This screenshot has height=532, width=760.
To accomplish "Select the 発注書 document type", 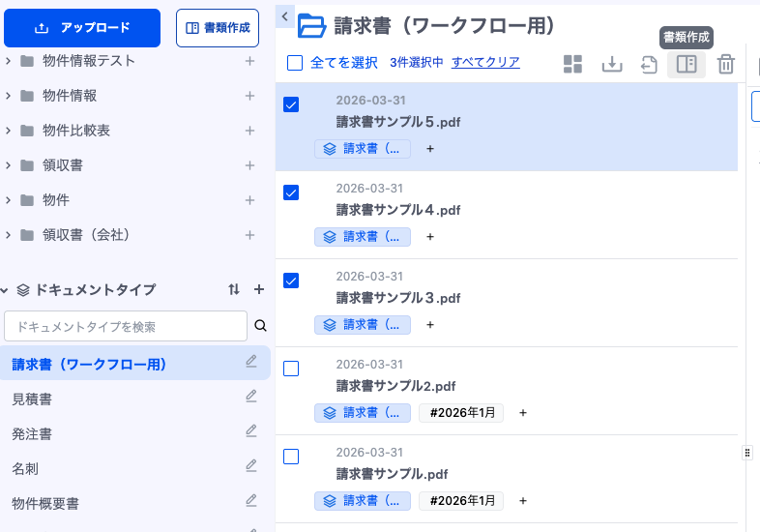I will 32,434.
